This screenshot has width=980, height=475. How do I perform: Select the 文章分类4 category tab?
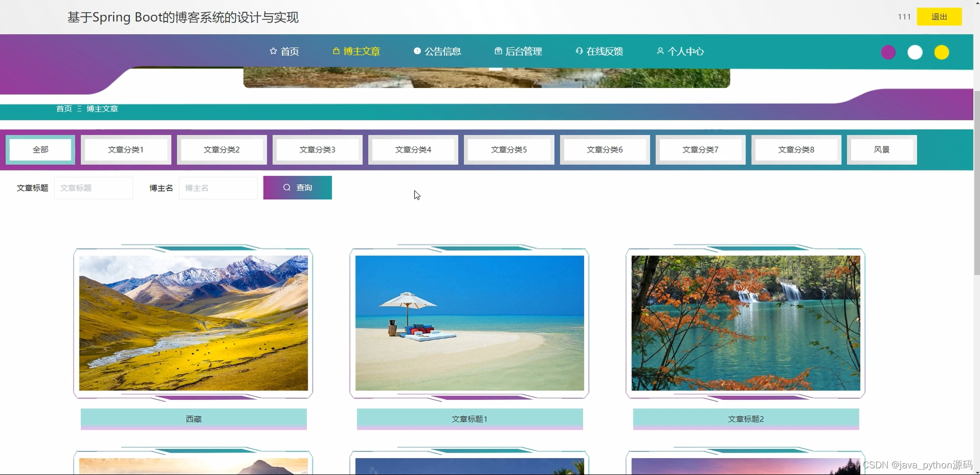pyautogui.click(x=413, y=149)
